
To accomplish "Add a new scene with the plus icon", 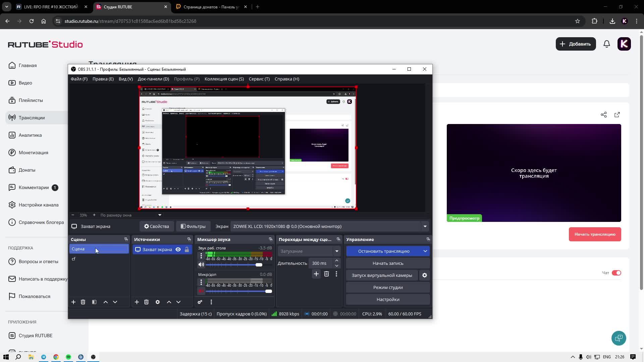I will (73, 302).
